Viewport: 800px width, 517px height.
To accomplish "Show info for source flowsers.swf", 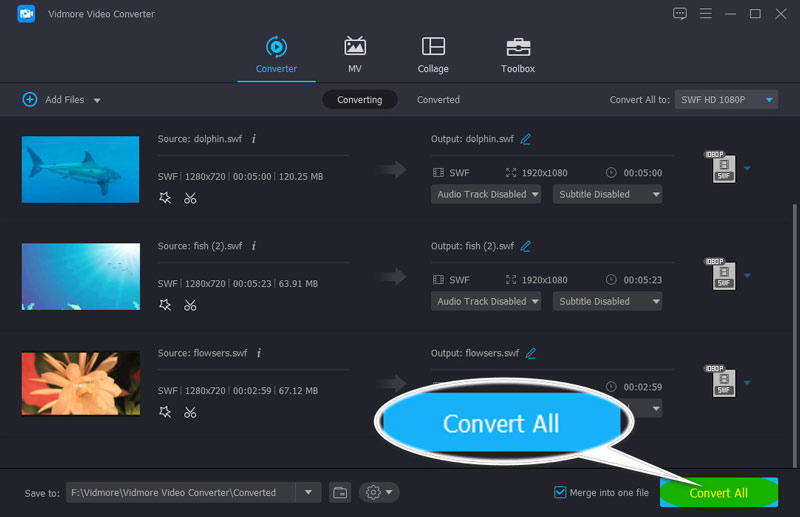I will [259, 353].
